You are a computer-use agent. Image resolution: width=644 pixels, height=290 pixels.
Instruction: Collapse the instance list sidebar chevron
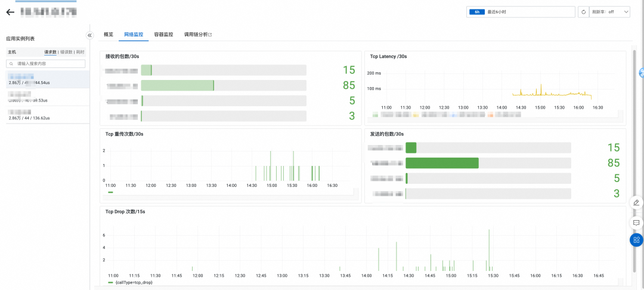click(x=90, y=35)
